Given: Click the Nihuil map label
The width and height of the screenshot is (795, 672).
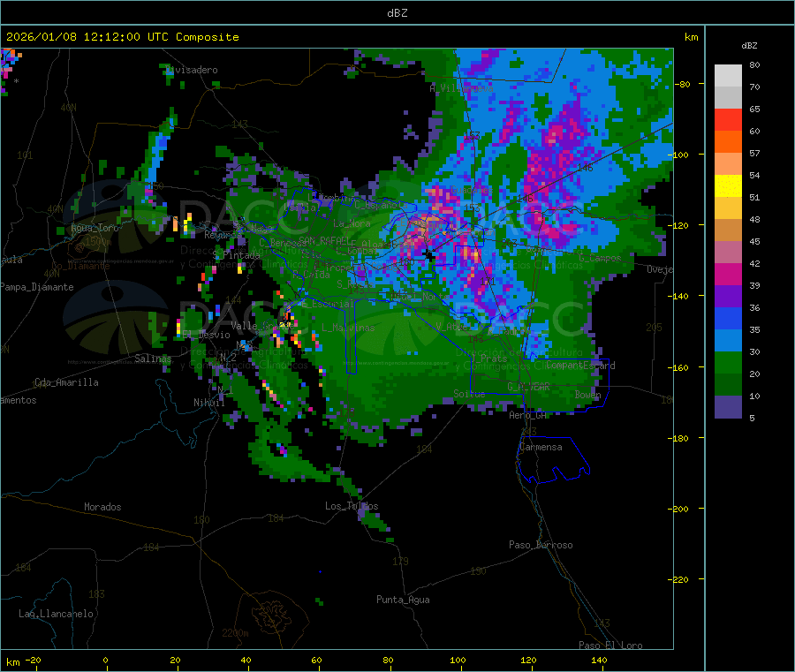Looking at the screenshot, I should [x=208, y=403].
